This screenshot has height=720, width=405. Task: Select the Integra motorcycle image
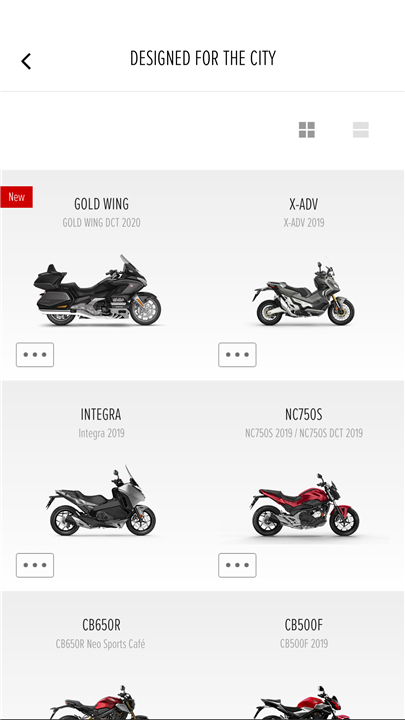pos(101,501)
